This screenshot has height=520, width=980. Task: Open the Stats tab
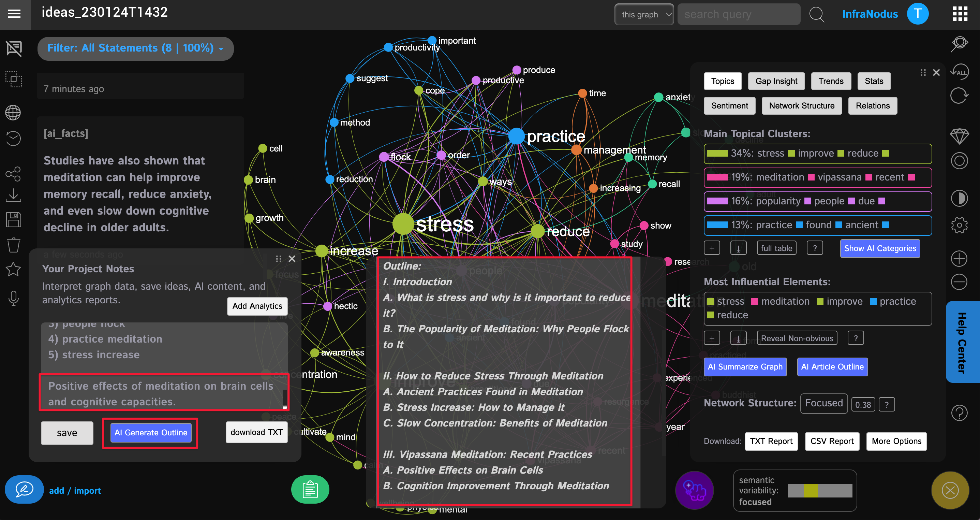point(874,81)
